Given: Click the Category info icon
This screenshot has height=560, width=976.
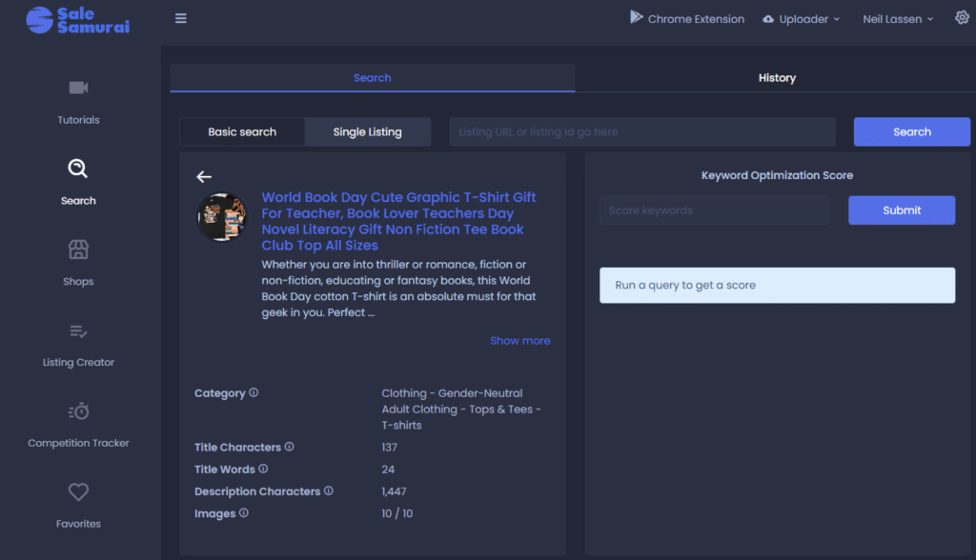Looking at the screenshot, I should (254, 392).
